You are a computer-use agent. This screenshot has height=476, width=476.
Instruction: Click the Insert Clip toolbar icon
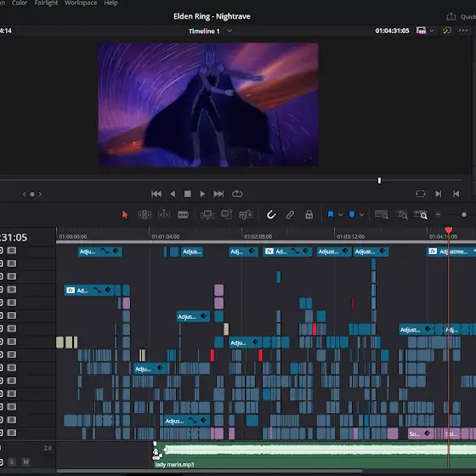[x=207, y=215]
